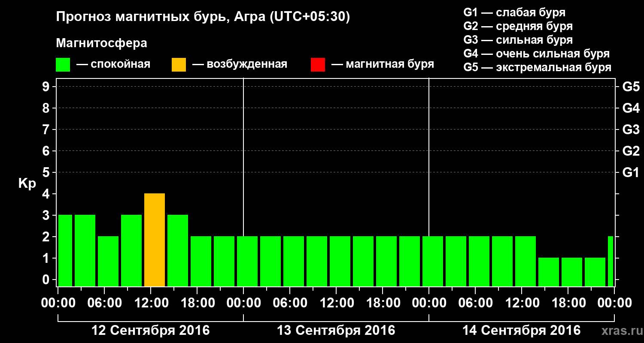The height and width of the screenshot is (343, 644).
Task: Click the G3 label on right axis
Action: (x=631, y=129)
